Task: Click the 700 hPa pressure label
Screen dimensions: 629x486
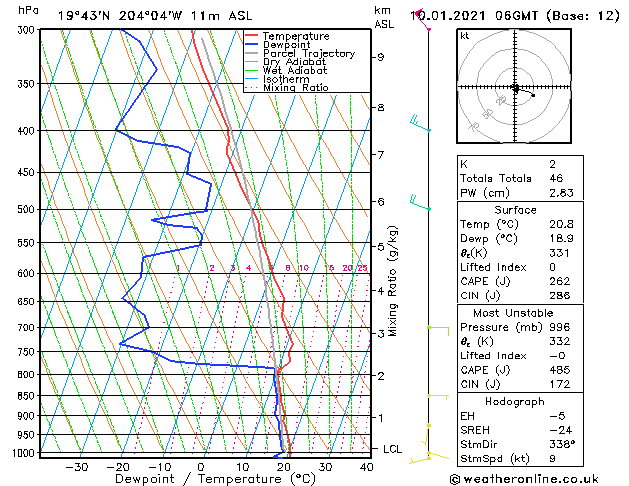Action: pyautogui.click(x=28, y=328)
